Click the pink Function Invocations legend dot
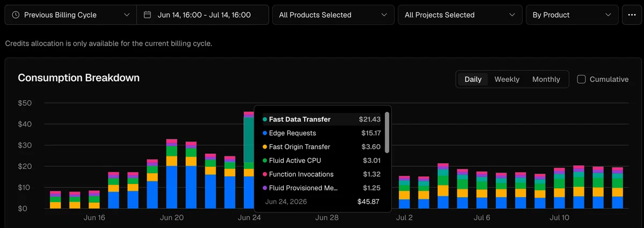This screenshot has width=644, height=228. coord(265,174)
